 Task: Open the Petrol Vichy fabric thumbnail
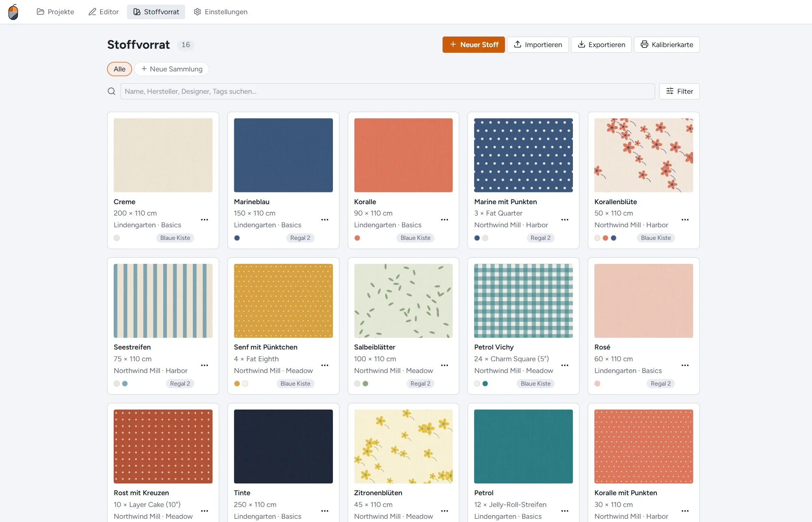(x=523, y=301)
